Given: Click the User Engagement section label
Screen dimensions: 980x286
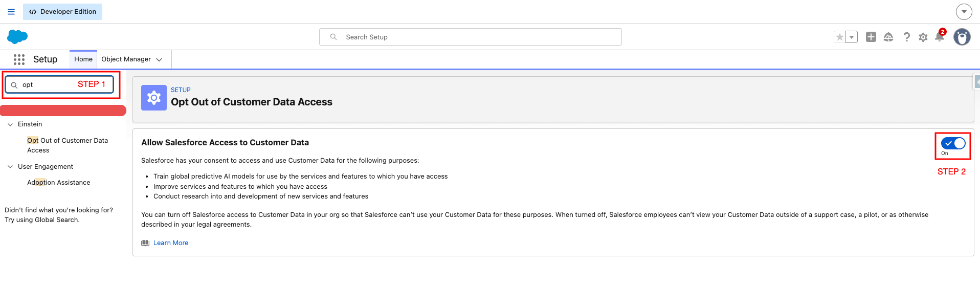Looking at the screenshot, I should [46, 167].
